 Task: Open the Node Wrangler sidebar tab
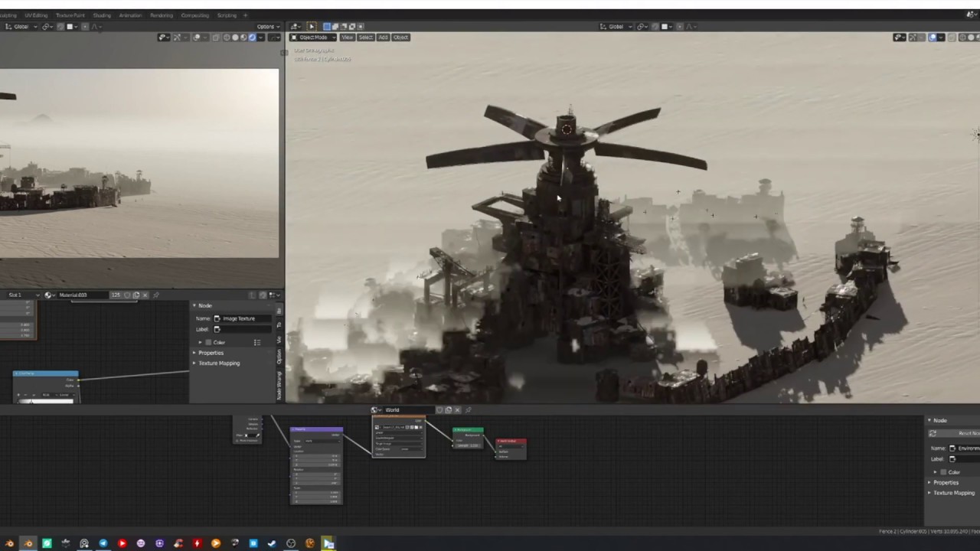click(279, 386)
